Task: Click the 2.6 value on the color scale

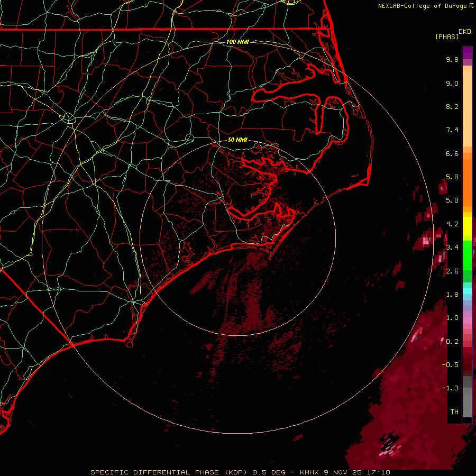Action: tap(452, 271)
